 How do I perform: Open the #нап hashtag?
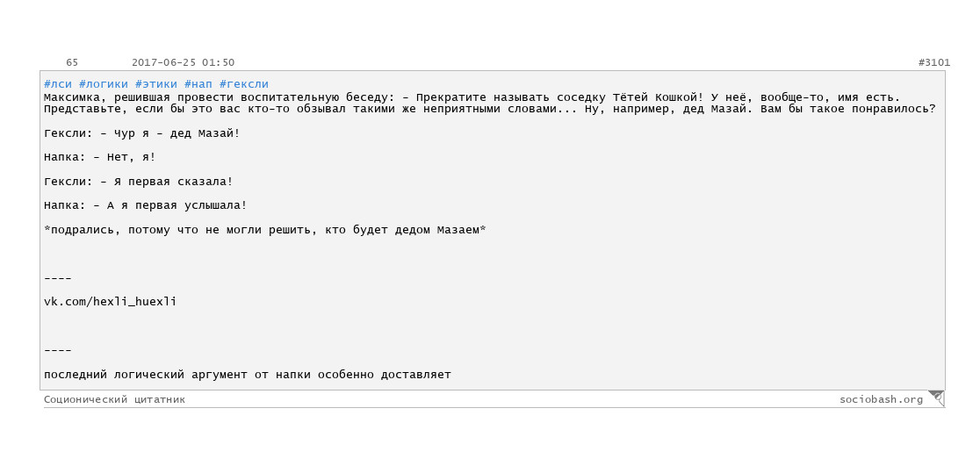[198, 84]
